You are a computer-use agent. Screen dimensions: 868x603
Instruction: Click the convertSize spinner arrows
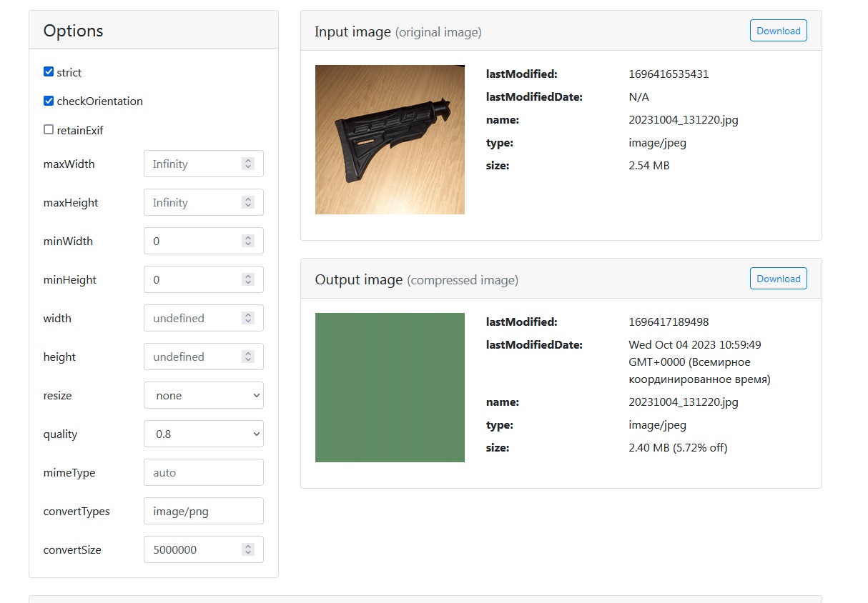[248, 549]
